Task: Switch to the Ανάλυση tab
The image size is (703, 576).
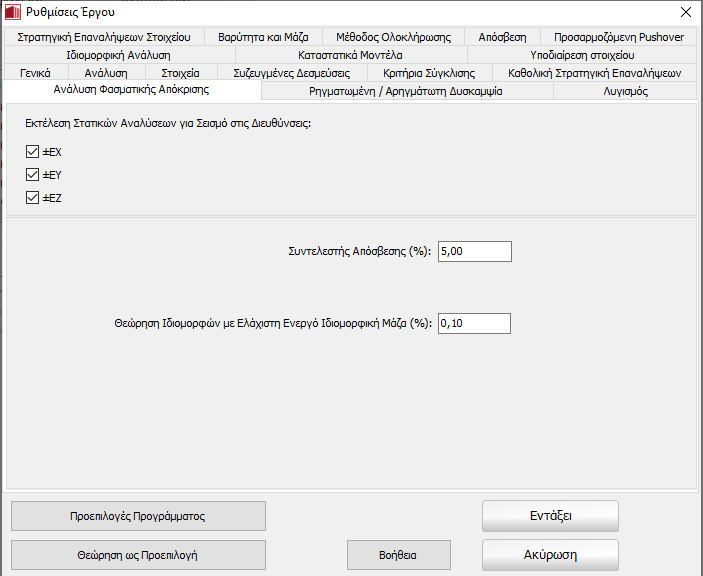Action: pos(105,73)
